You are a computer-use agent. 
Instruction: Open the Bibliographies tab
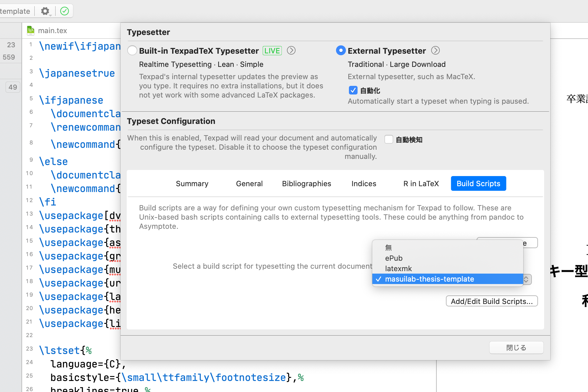pos(306,184)
